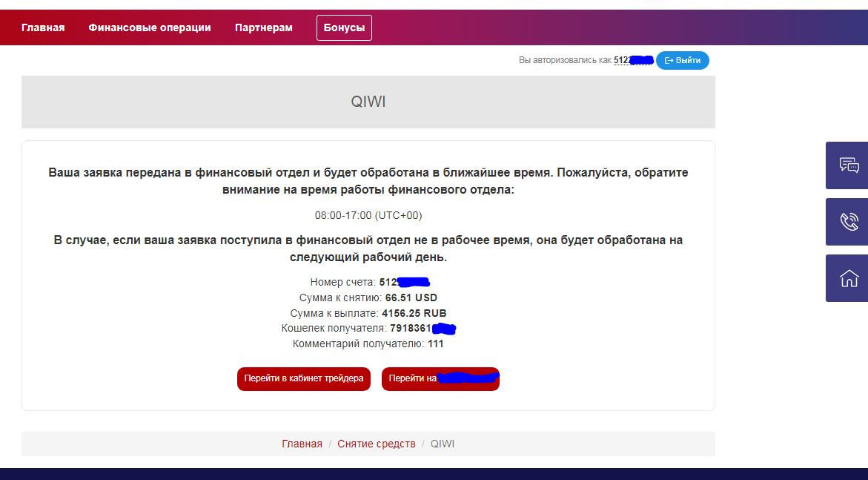The width and height of the screenshot is (868, 480).
Task: Click the 66.51 USD withdrawal amount
Action: click(x=411, y=297)
